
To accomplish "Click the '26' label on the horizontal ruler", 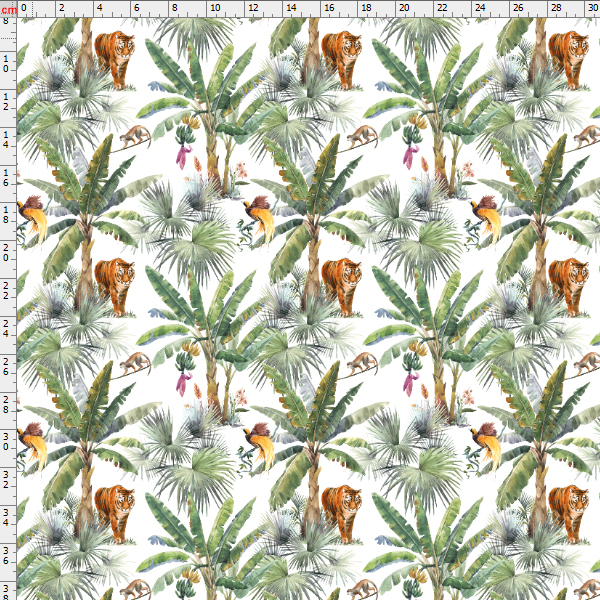I will pyautogui.click(x=518, y=8).
